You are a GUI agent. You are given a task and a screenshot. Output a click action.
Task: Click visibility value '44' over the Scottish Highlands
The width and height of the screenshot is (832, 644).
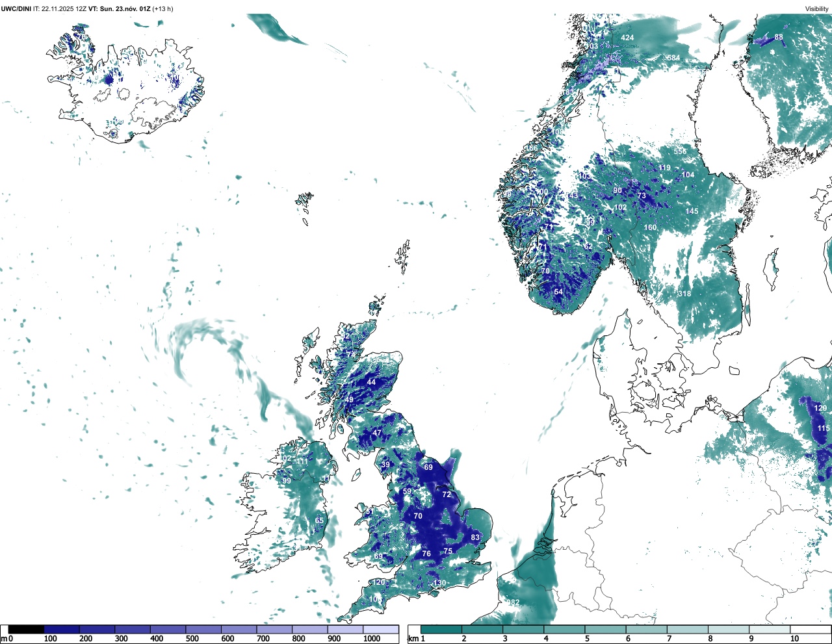(x=371, y=382)
